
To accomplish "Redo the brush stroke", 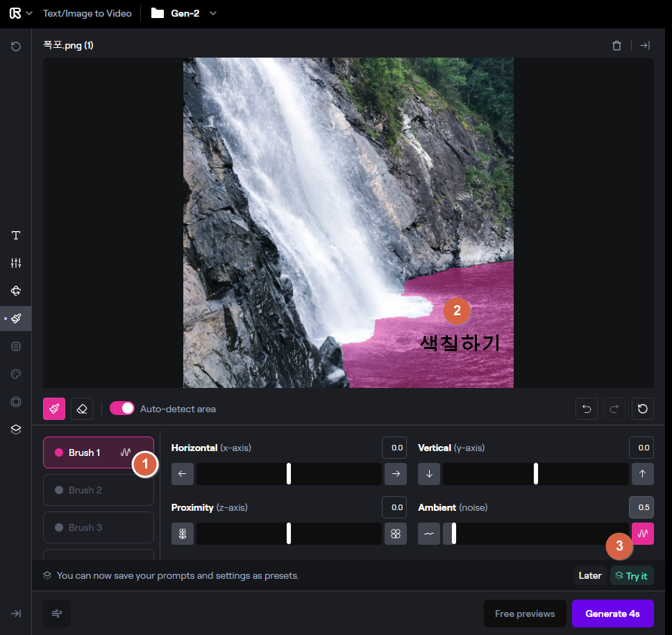I will tap(614, 409).
